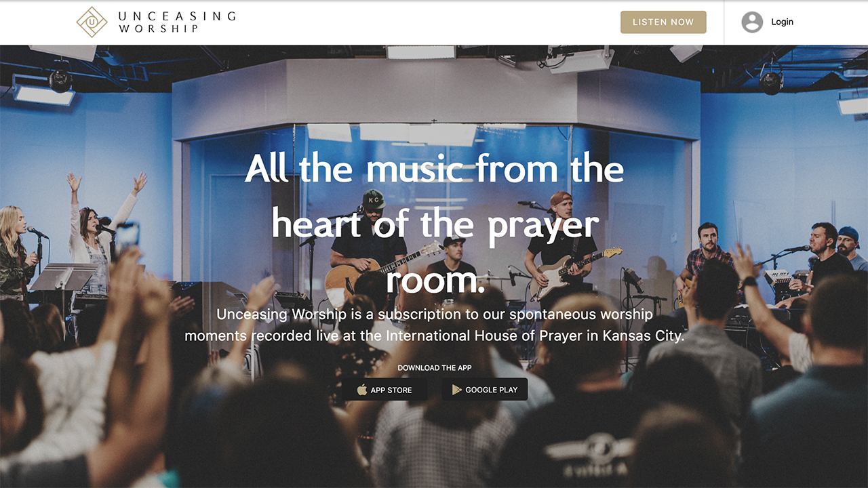Click the Google Play triangle icon
Viewport: 868px width, 488px height.
click(x=457, y=390)
